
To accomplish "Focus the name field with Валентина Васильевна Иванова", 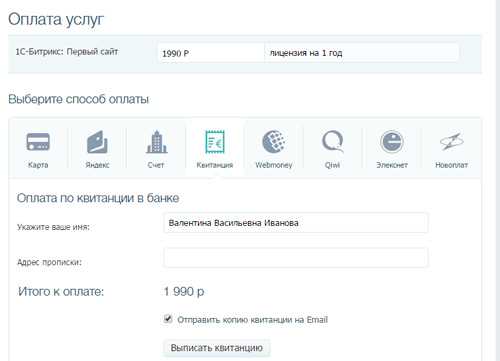I will (296, 223).
